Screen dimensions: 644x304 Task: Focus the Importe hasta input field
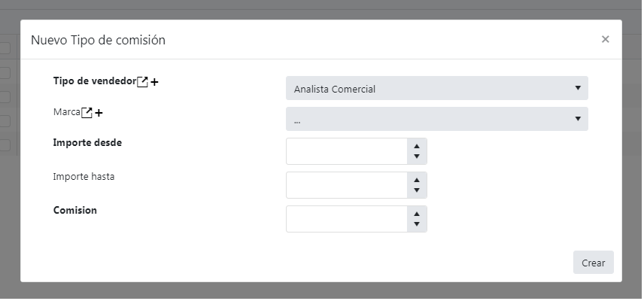(347, 185)
